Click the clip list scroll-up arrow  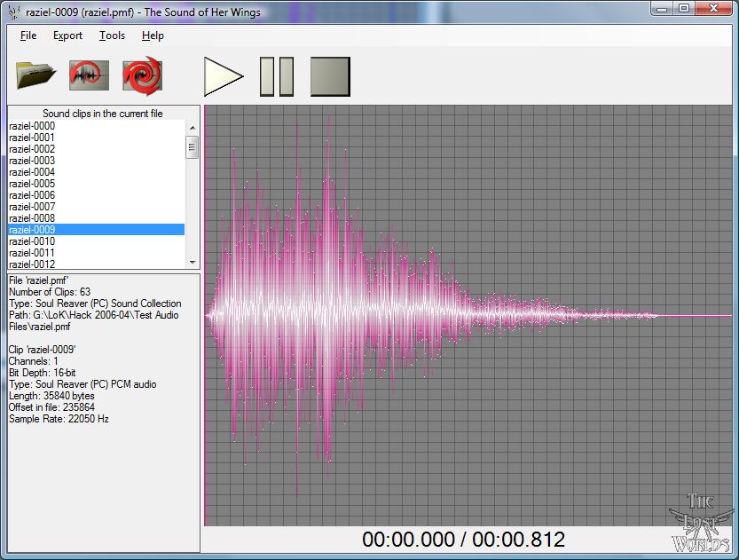(193, 128)
